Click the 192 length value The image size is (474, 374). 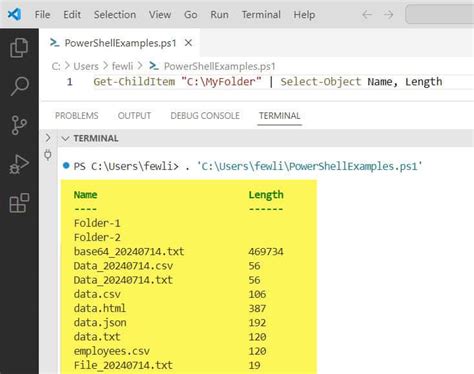[257, 323]
